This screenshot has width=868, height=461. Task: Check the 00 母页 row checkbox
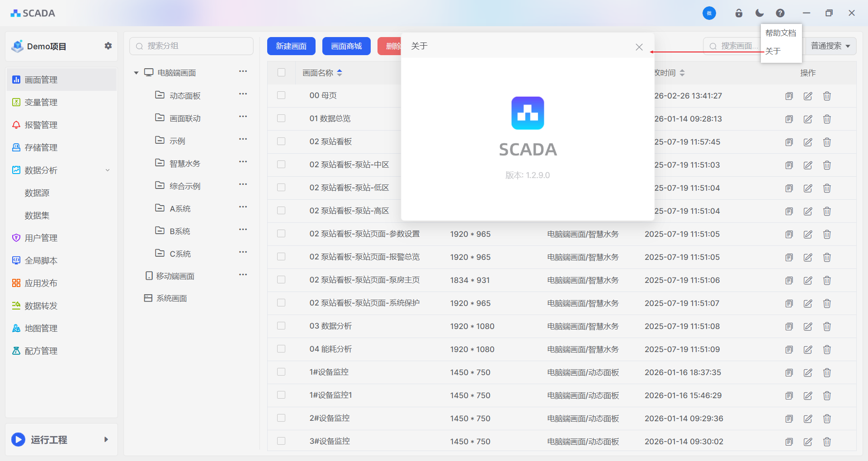[281, 95]
